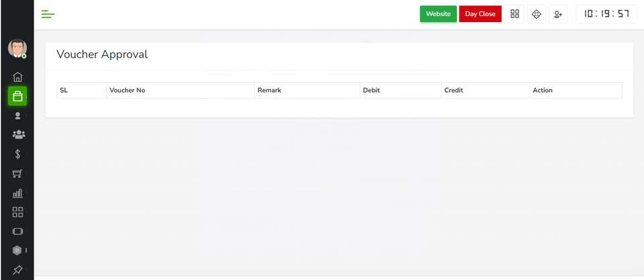Click the Remark column header
The height and width of the screenshot is (280, 644).
pyautogui.click(x=307, y=90)
